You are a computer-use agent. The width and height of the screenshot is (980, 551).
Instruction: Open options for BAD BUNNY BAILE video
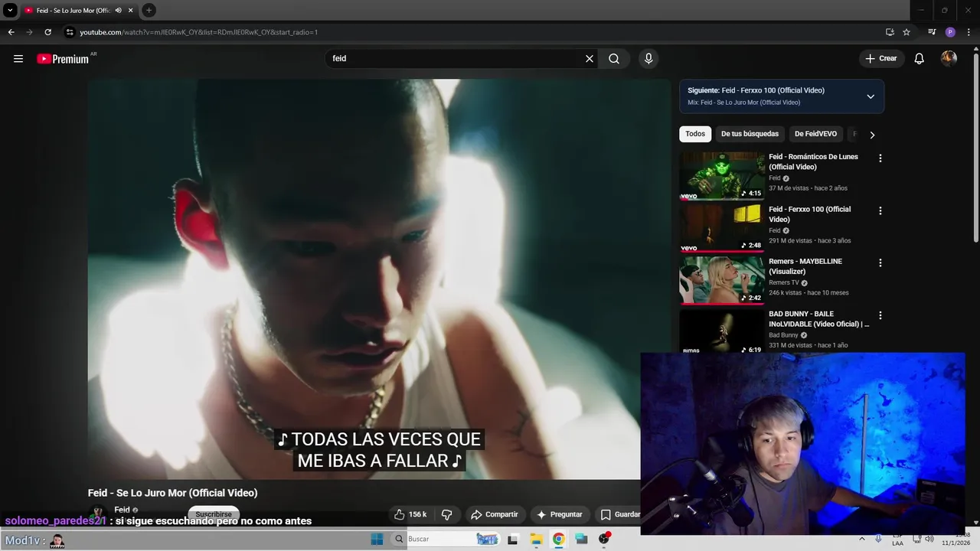[x=880, y=315]
